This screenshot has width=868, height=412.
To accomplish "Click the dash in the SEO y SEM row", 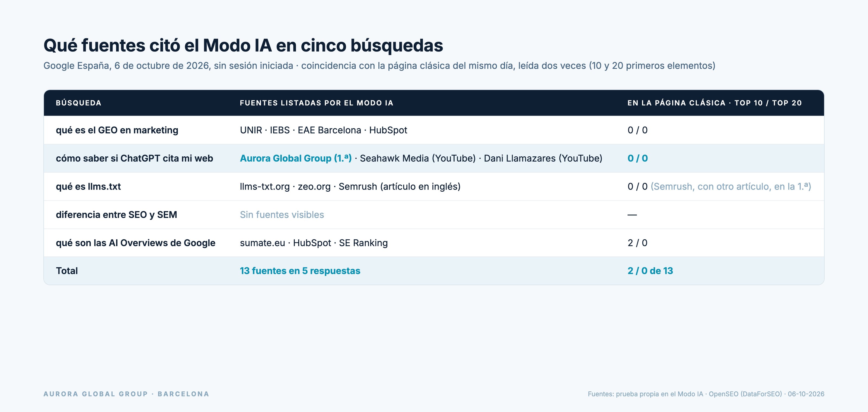I will 632,215.
